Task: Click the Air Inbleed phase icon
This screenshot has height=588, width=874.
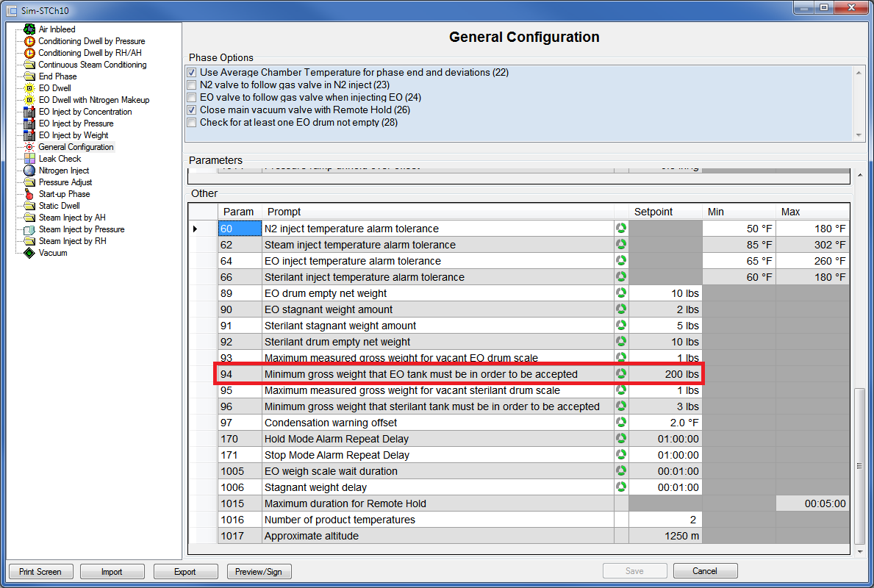Action: coord(29,29)
